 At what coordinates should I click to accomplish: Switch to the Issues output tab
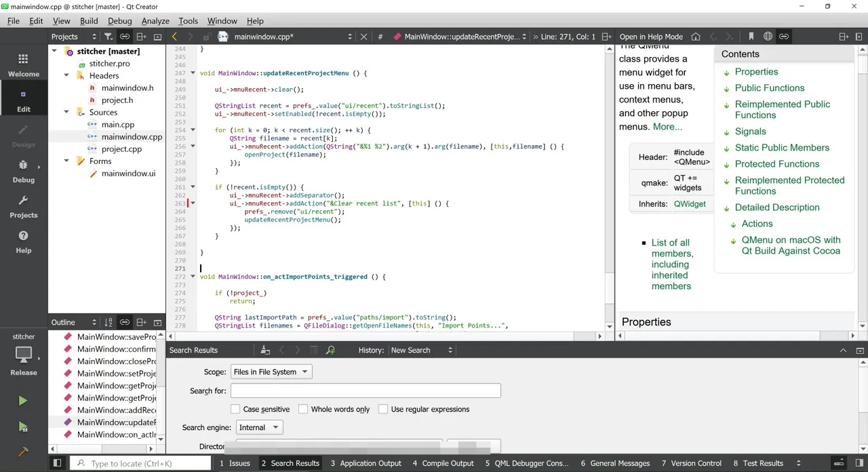[235, 463]
